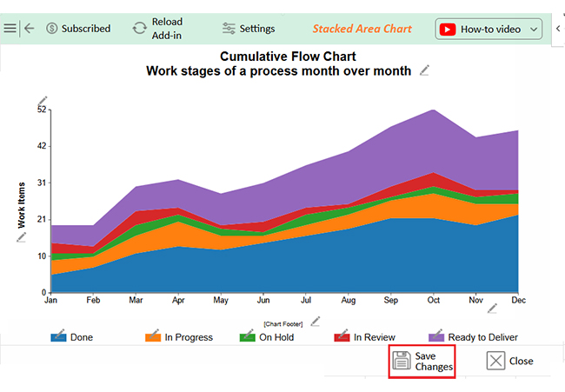Close the chart editor

510,361
